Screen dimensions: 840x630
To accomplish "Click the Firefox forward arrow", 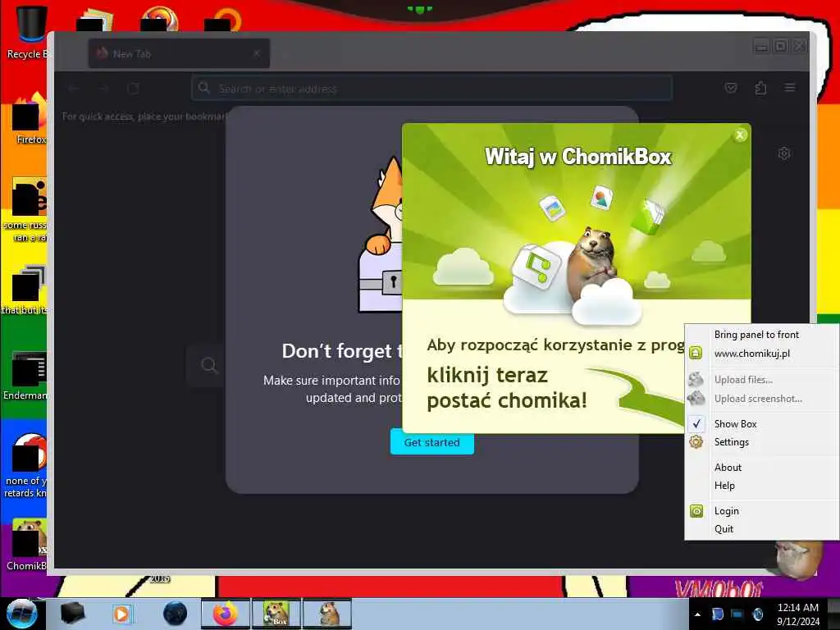I will click(104, 89).
